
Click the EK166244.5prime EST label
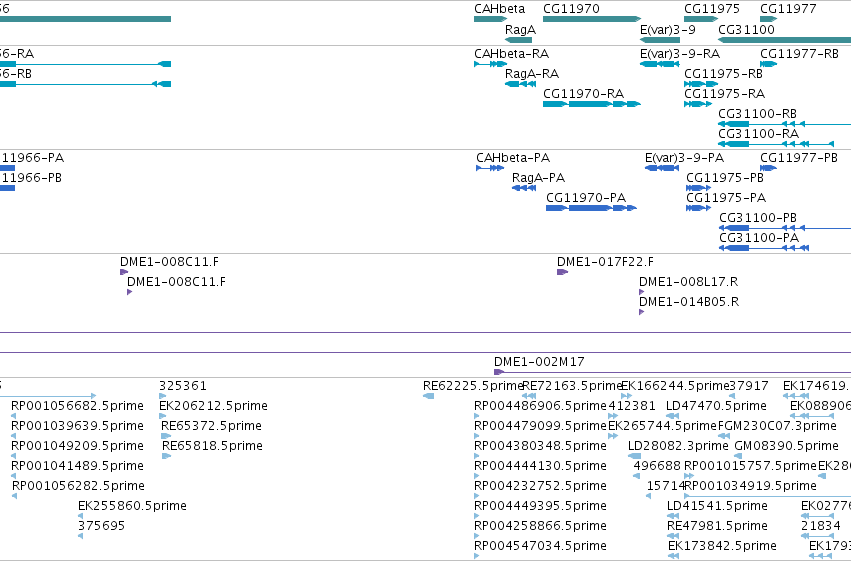(675, 386)
